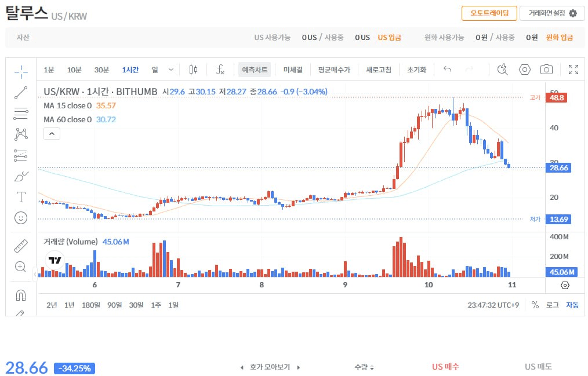Image resolution: width=588 pixels, height=376 pixels.
Task: Toggle the magnet snap mode
Action: click(x=21, y=295)
